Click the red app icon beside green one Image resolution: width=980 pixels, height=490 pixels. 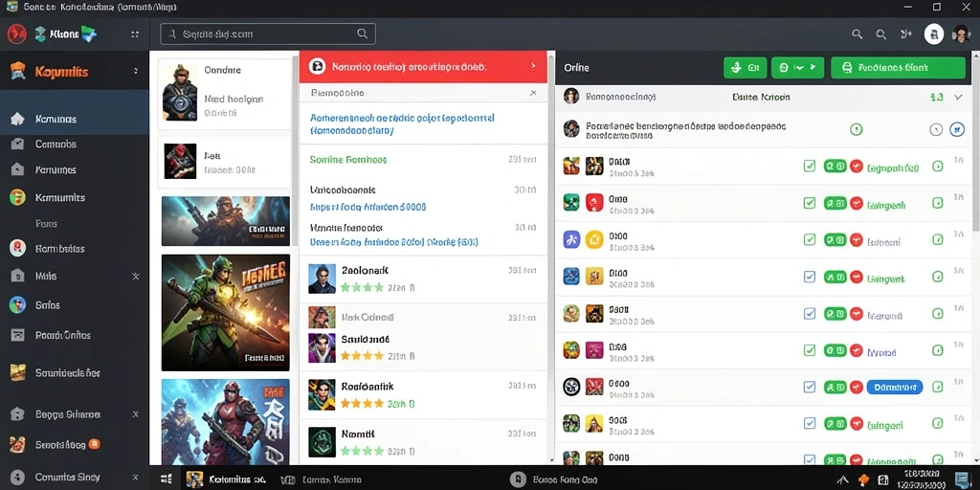(594, 203)
